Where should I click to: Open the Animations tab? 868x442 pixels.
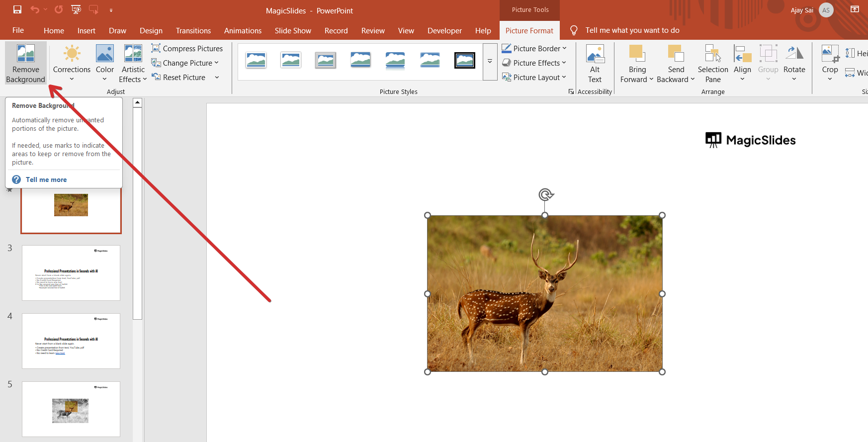point(243,30)
